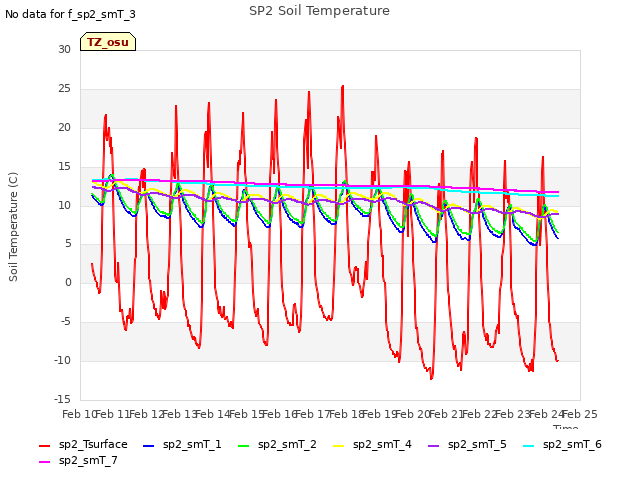This screenshot has height=480, width=640.
Task: Click the Feb 21 x-axis tick label
Action: (x=446, y=414)
